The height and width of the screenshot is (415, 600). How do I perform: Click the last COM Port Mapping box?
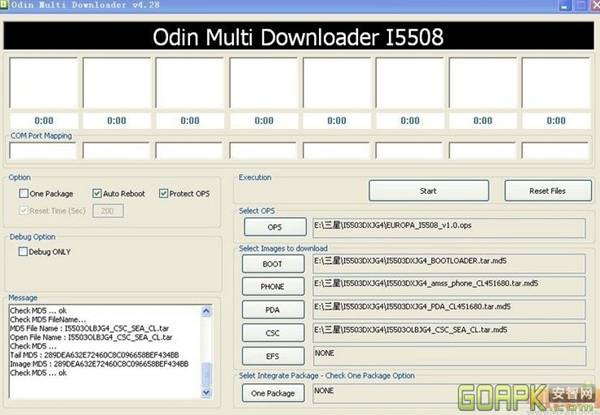[x=555, y=151]
